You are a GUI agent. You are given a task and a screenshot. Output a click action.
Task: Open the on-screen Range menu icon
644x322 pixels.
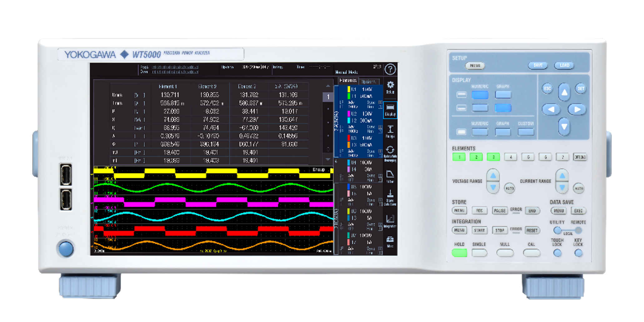point(390,131)
